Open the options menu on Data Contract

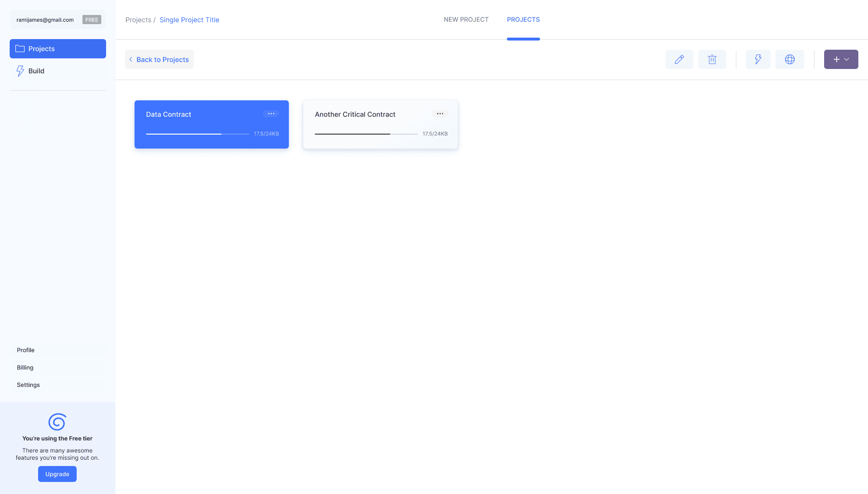click(271, 114)
